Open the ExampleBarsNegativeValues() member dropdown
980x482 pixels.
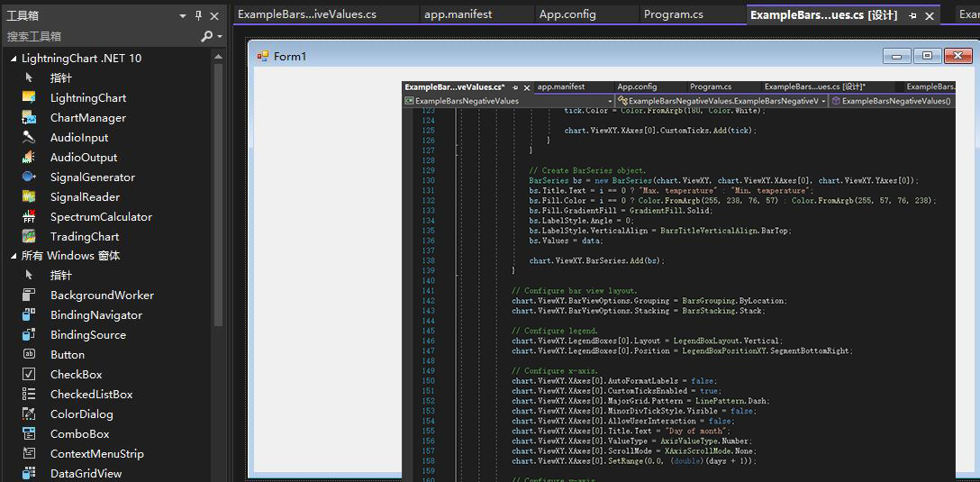[892, 101]
